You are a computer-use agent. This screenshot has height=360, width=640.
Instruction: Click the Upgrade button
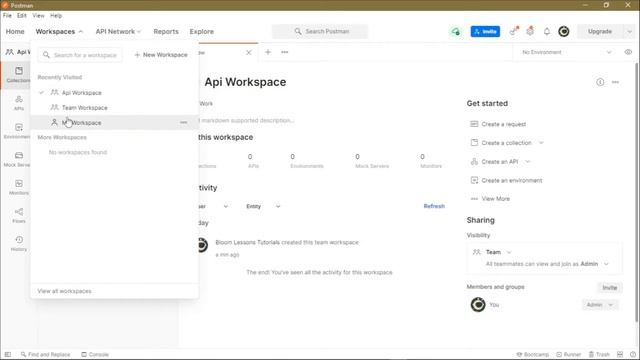tap(600, 31)
